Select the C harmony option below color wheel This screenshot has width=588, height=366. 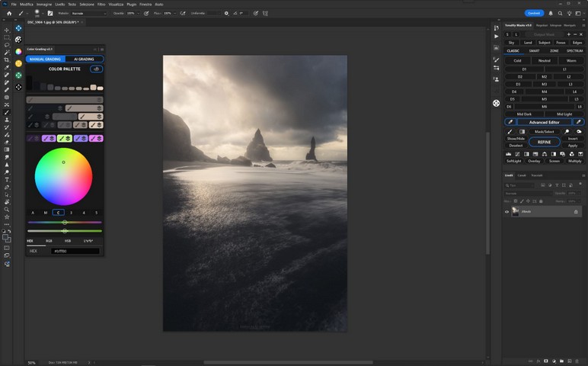(x=59, y=213)
